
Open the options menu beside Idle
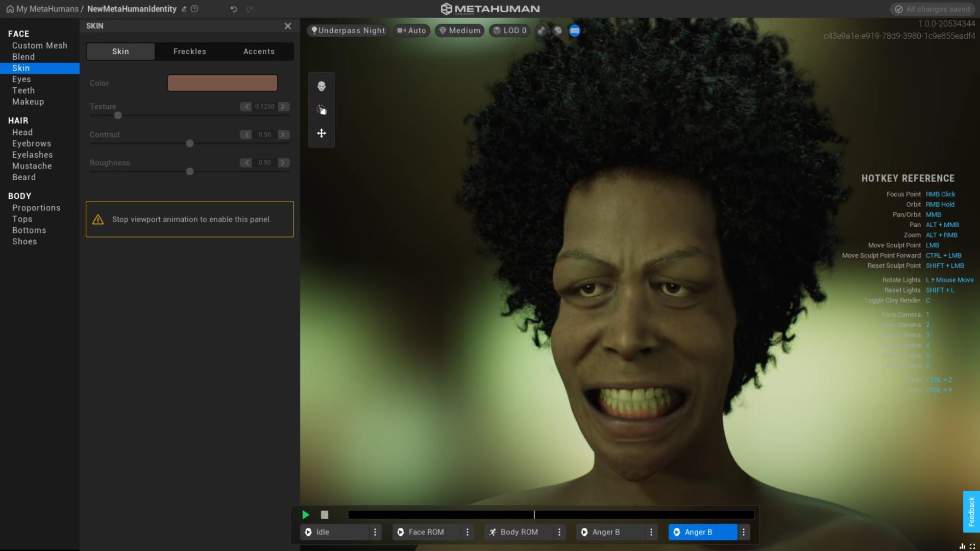click(375, 532)
